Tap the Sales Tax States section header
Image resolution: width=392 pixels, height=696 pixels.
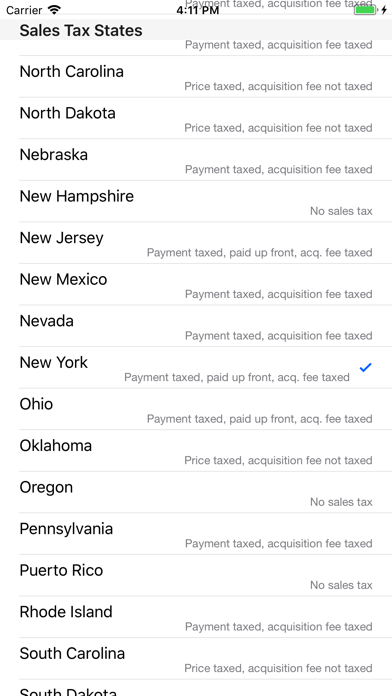[196, 30]
